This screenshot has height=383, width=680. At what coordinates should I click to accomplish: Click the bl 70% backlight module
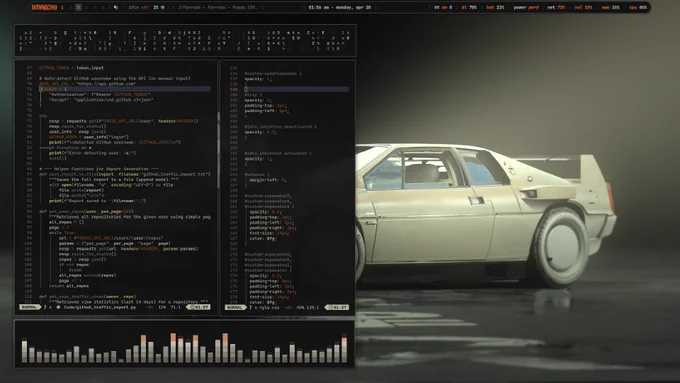click(469, 7)
